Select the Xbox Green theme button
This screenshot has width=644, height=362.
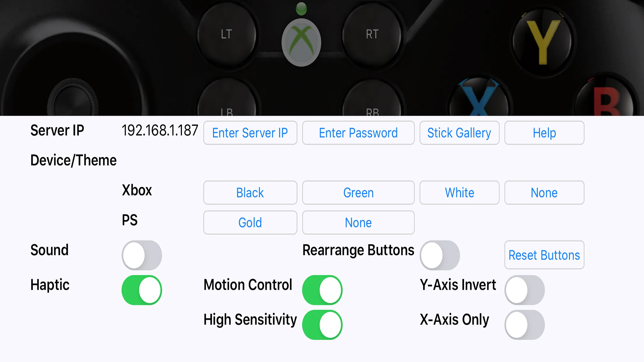coord(358,192)
